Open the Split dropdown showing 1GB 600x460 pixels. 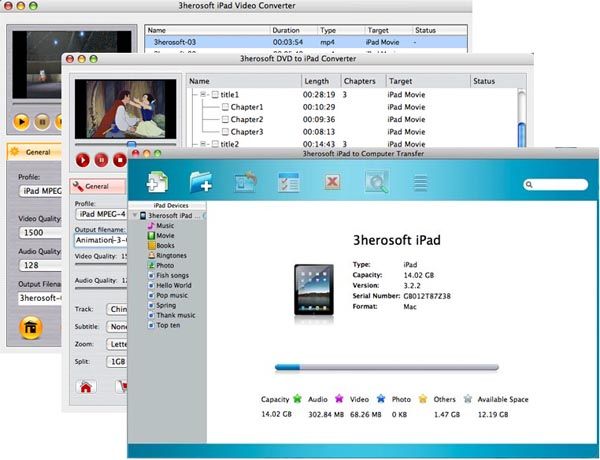click(x=117, y=362)
